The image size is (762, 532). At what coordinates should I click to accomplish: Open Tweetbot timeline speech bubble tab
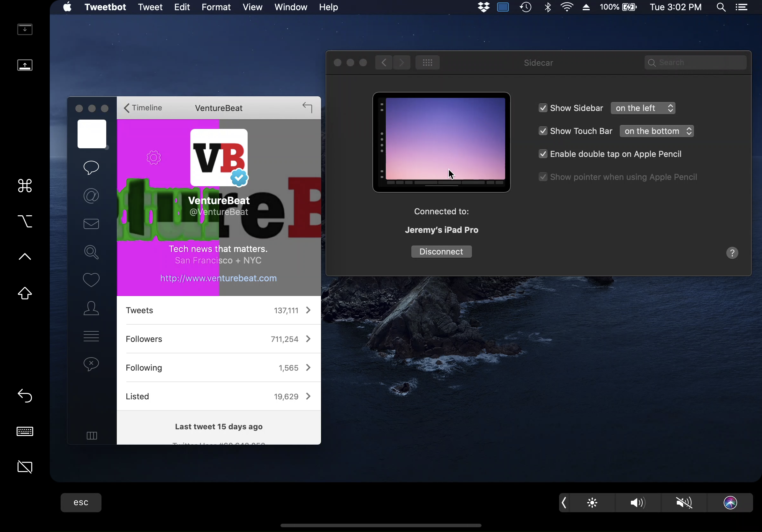[x=91, y=167]
